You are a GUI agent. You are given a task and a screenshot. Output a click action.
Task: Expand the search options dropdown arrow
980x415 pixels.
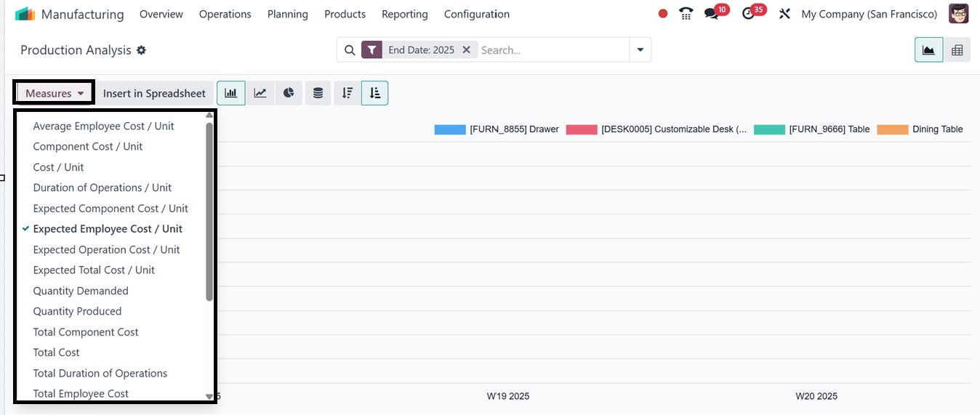640,50
